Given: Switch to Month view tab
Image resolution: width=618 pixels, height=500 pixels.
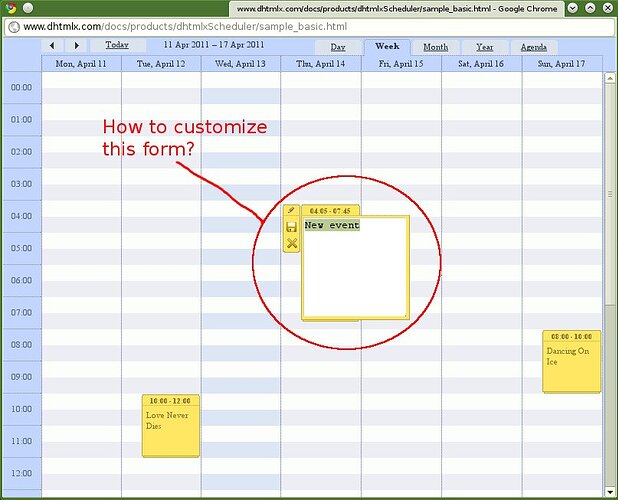Looking at the screenshot, I should pyautogui.click(x=436, y=47).
